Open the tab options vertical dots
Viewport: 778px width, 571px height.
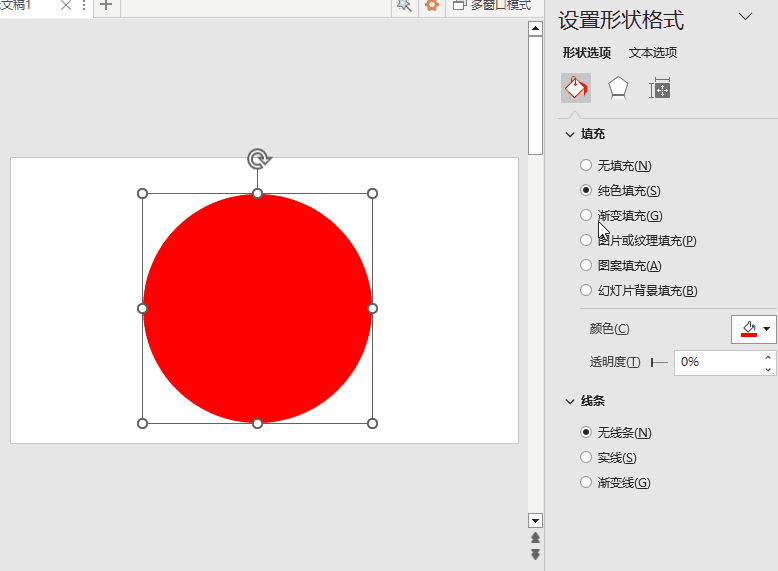(x=84, y=6)
